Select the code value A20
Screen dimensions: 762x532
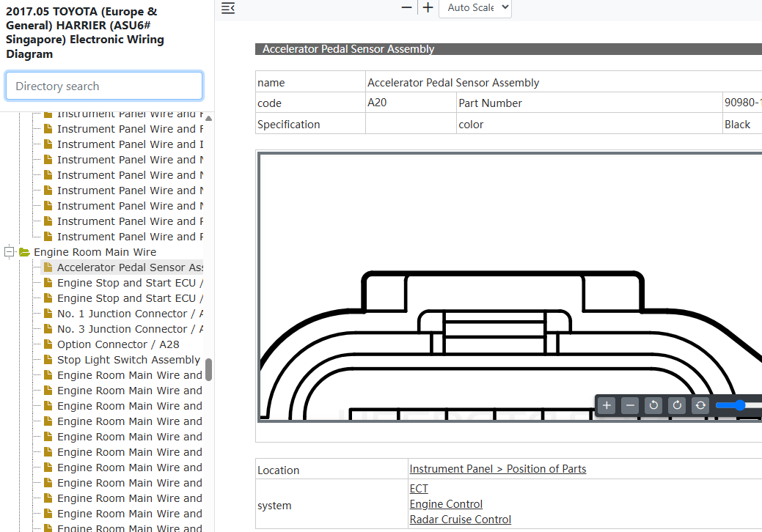pos(377,103)
